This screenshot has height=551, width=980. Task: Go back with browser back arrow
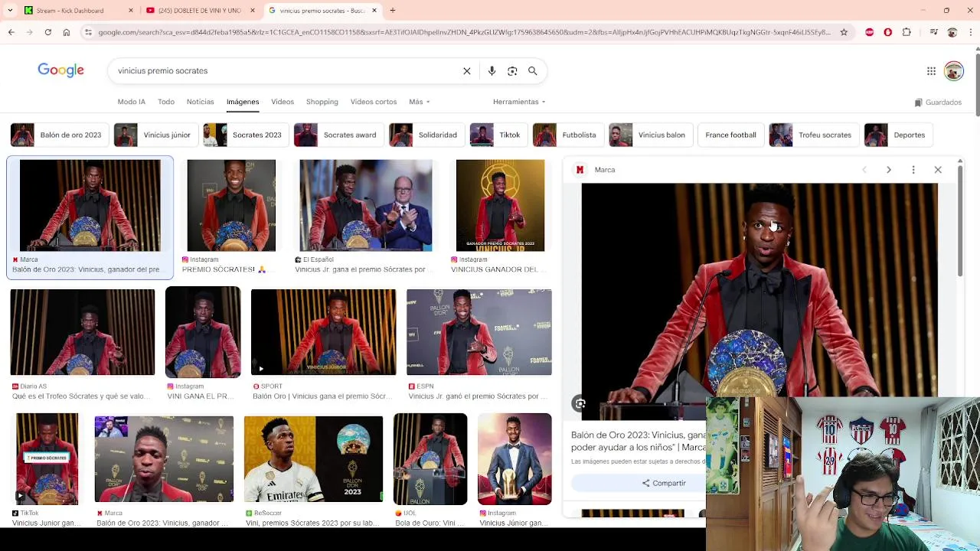click(11, 32)
